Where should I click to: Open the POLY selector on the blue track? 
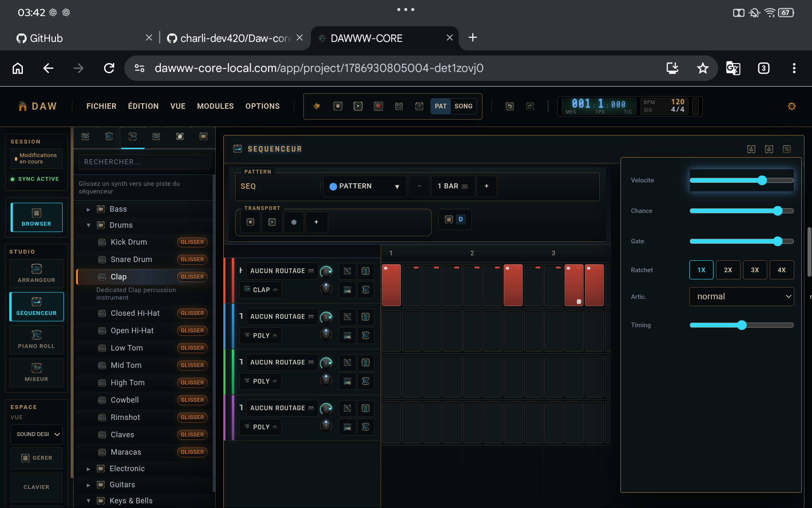pos(261,336)
